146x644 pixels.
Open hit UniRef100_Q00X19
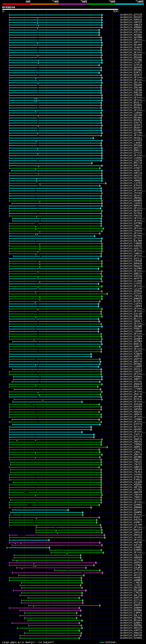pos(131,572)
